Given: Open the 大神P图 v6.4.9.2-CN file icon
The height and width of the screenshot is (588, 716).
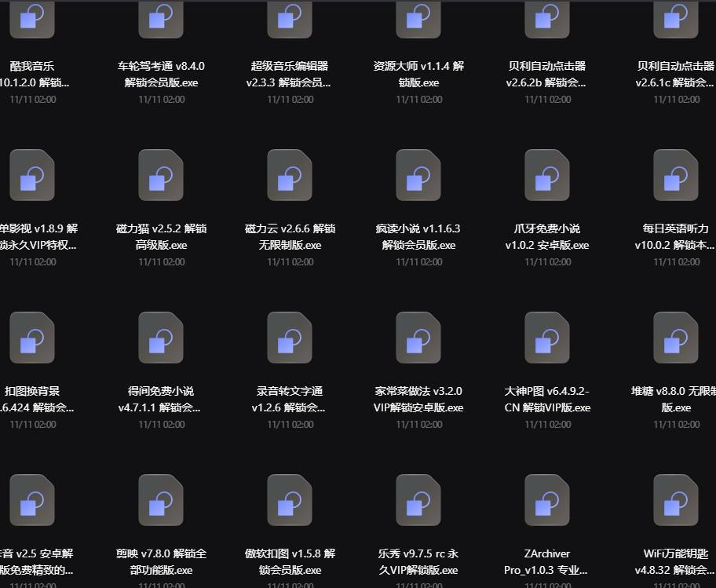Looking at the screenshot, I should coord(547,338).
